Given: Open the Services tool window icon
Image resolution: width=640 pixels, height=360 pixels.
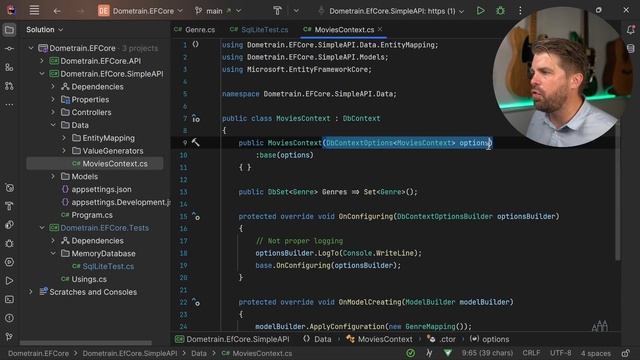Looking at the screenshot, I should coord(9,262).
